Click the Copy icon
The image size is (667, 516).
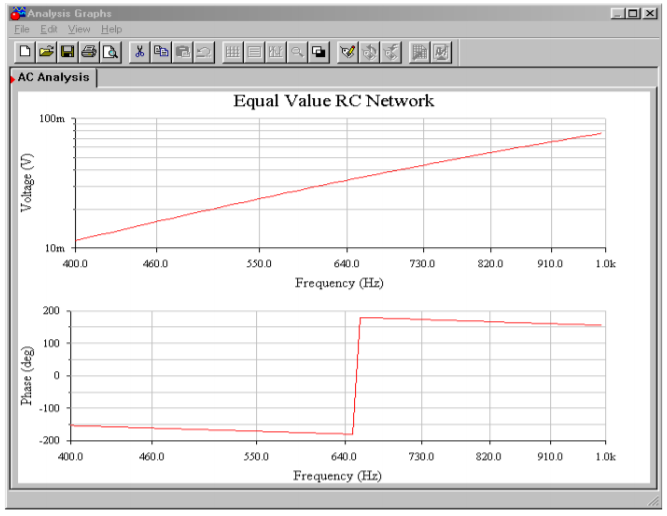pos(161,51)
